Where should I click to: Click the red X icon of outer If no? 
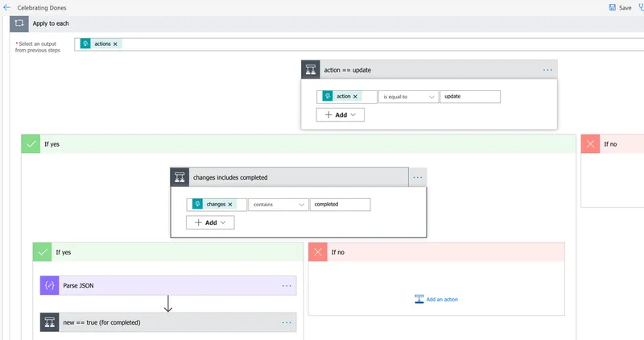[x=590, y=144]
